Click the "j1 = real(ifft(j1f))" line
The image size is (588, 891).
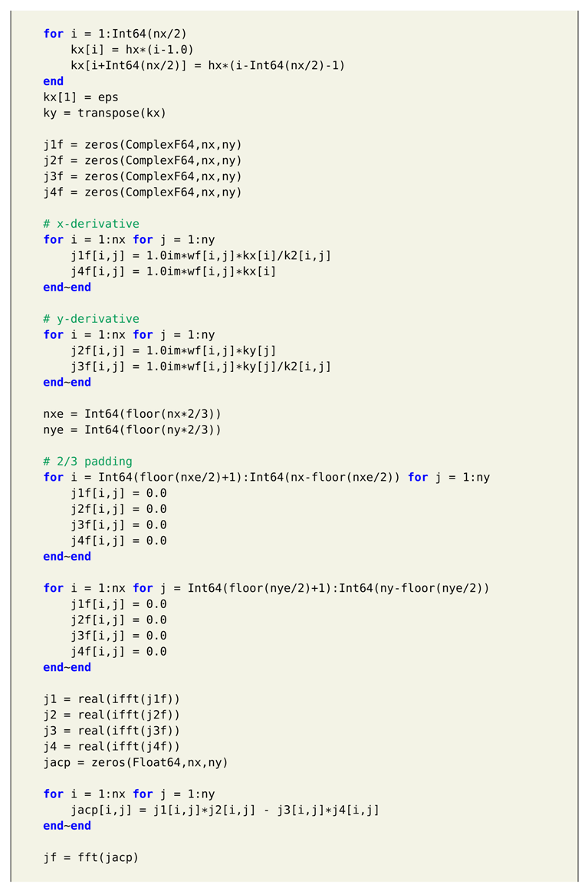pos(111,699)
